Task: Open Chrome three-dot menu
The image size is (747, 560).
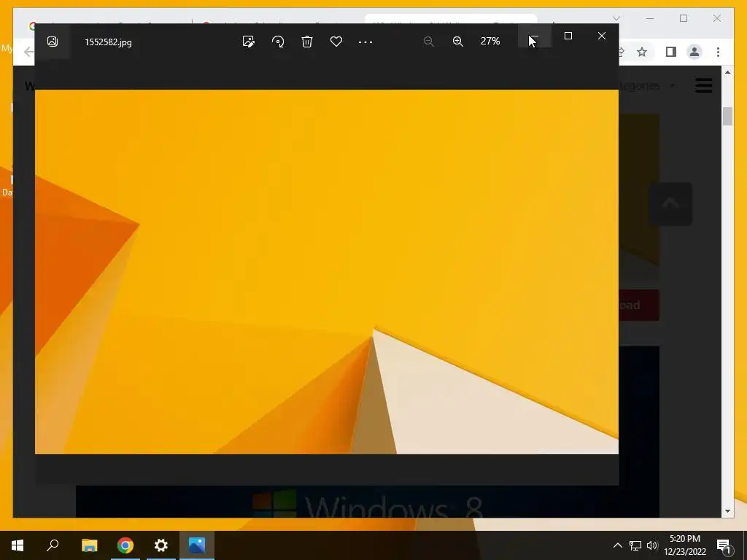Action: click(x=718, y=52)
